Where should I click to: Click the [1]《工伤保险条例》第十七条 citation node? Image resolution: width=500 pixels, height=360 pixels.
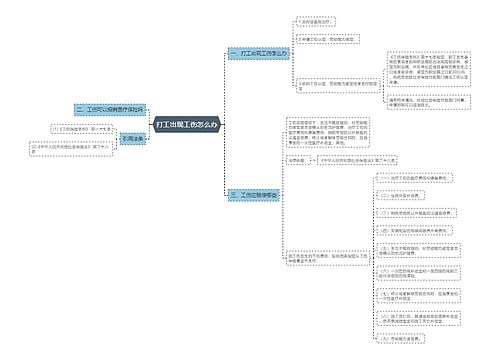tap(82, 129)
